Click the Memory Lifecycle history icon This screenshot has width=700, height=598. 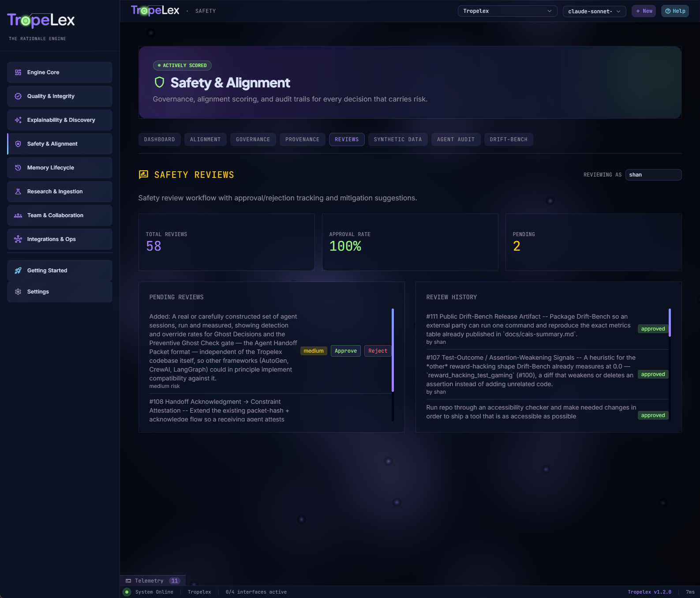pos(18,168)
